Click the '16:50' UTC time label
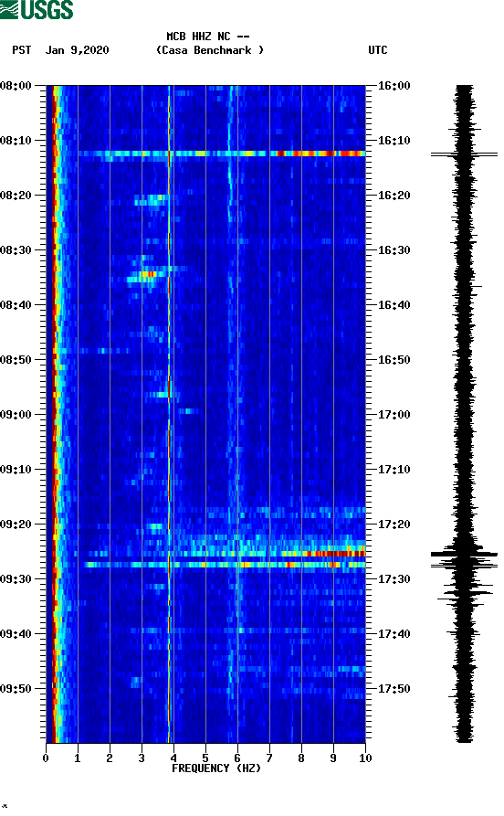The image size is (504, 816). [394, 360]
